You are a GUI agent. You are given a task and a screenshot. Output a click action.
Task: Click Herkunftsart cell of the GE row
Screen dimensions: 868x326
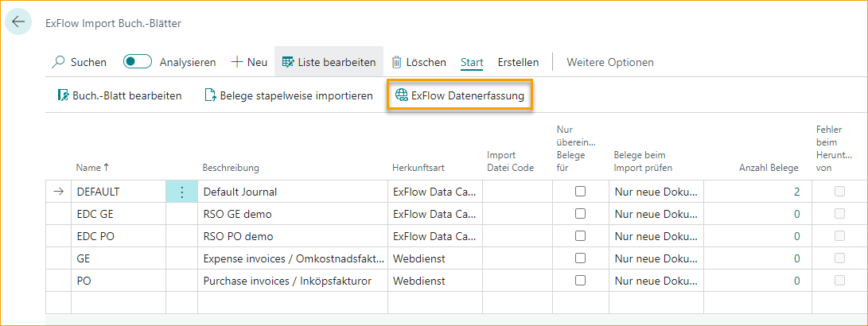pyautogui.click(x=434, y=258)
